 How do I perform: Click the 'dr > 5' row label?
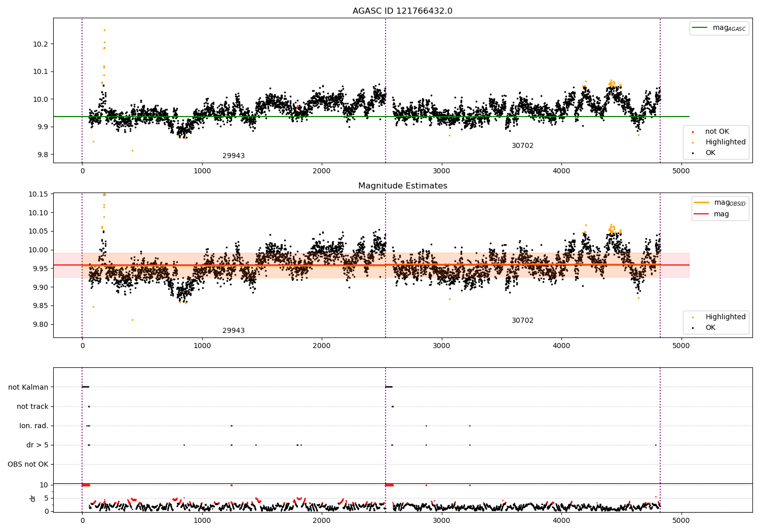click(37, 445)
